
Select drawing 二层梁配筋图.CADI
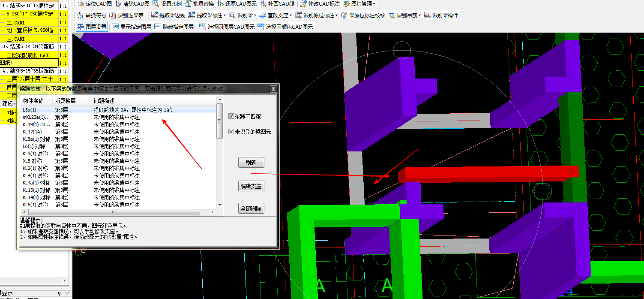(x=29, y=55)
